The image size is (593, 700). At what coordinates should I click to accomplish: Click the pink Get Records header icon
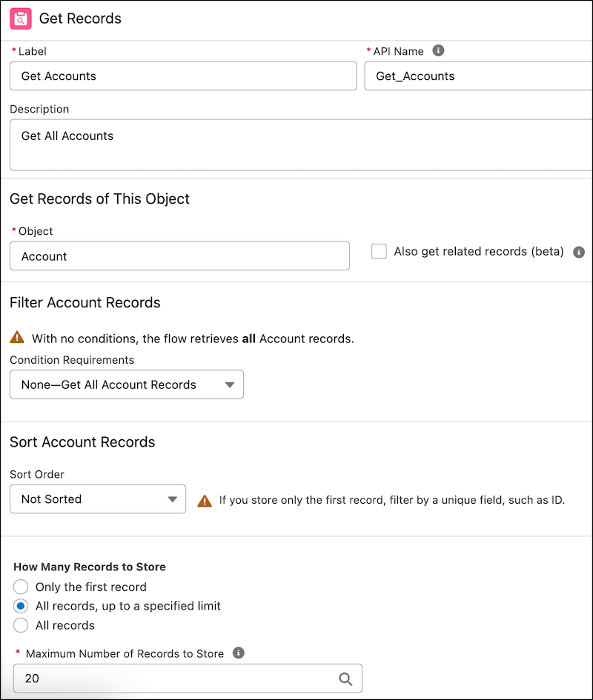tap(21, 19)
